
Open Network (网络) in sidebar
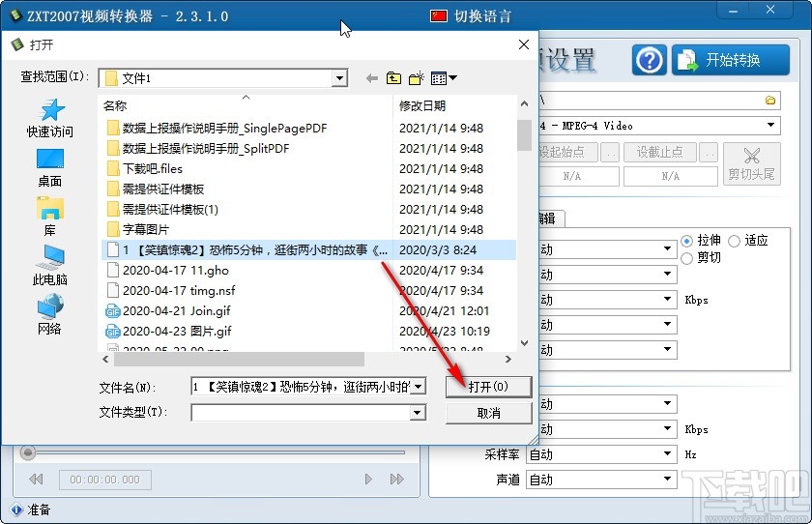tap(50, 315)
